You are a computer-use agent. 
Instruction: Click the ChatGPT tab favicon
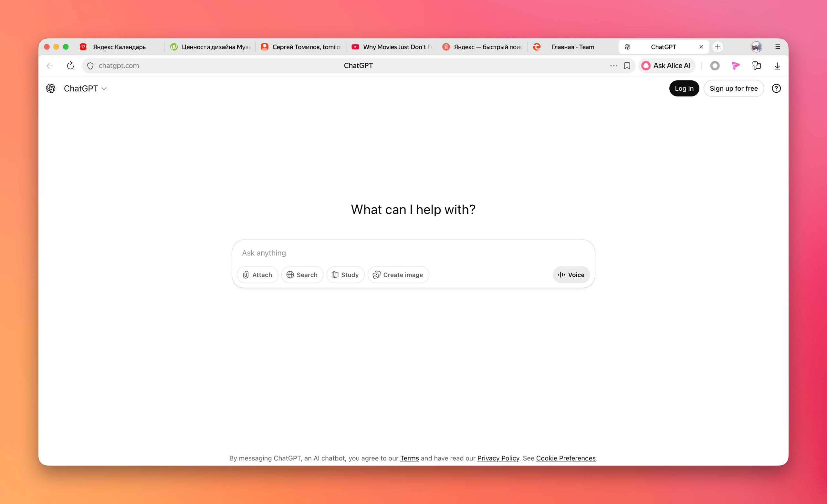[627, 47]
